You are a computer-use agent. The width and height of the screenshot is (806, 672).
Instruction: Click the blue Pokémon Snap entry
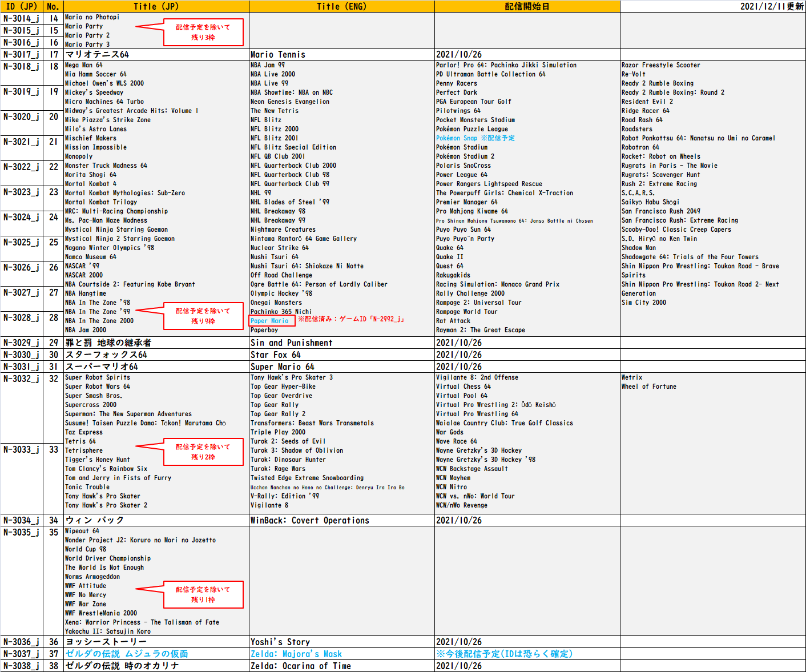tap(457, 138)
